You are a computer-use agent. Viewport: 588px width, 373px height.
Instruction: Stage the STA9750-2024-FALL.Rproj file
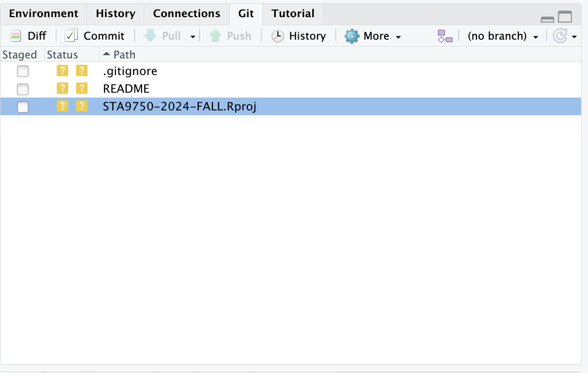click(x=23, y=107)
